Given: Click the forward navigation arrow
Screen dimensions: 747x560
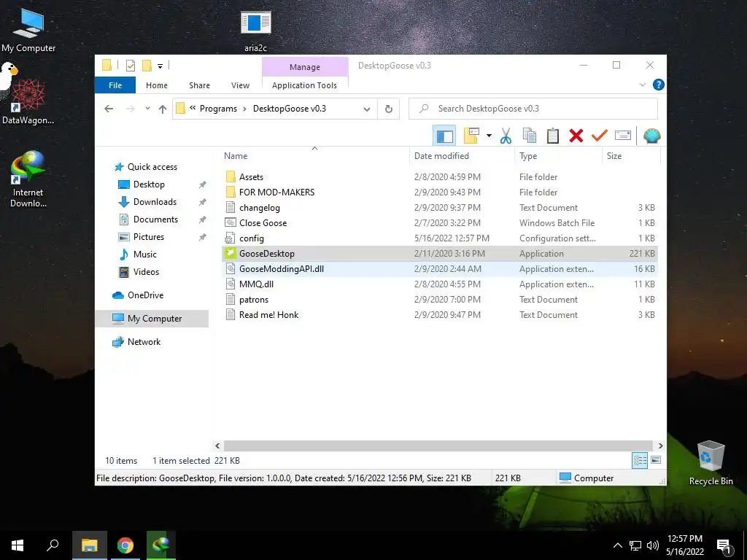Looking at the screenshot, I should point(130,109).
